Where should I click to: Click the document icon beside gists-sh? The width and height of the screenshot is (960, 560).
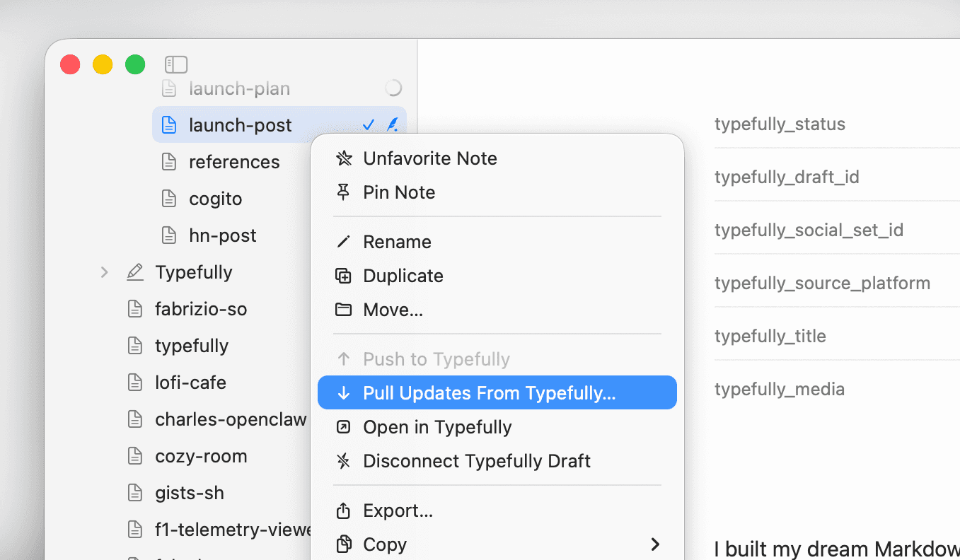134,493
